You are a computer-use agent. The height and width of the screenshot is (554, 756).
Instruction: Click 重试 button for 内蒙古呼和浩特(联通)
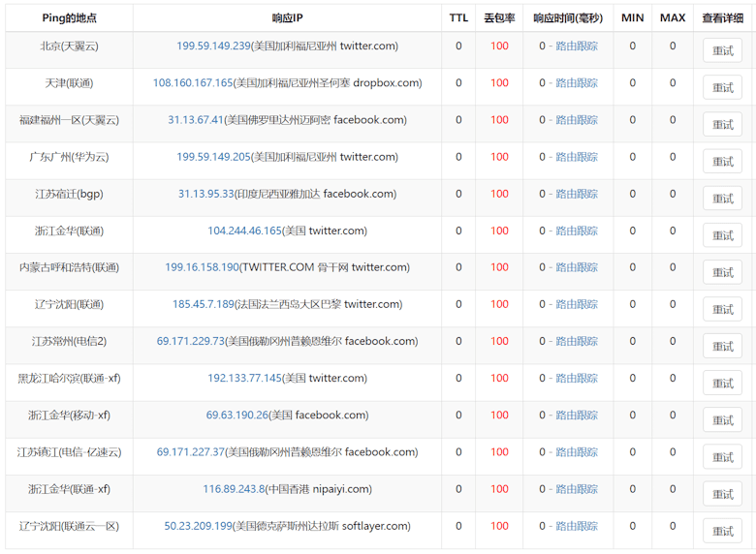[x=722, y=273]
